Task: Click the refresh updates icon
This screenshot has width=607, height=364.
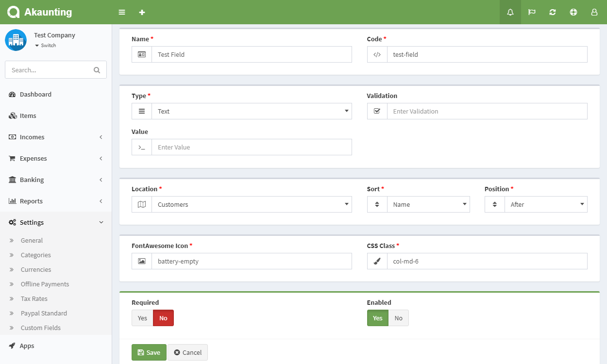Action: pos(553,12)
